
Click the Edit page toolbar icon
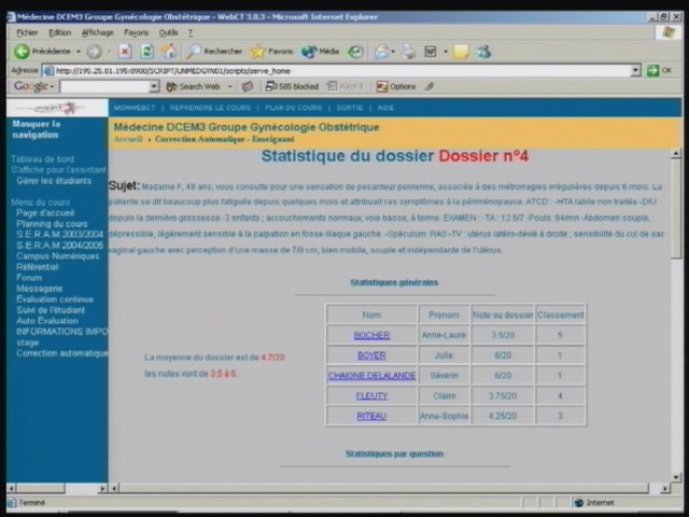click(x=430, y=51)
